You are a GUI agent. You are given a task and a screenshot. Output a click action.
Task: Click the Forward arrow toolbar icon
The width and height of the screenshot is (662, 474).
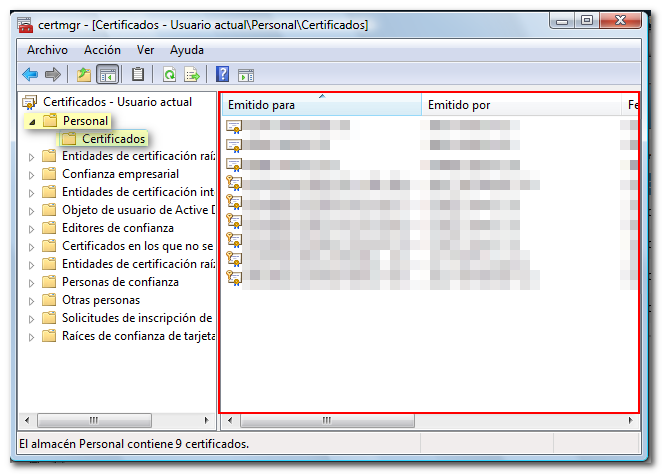click(53, 74)
